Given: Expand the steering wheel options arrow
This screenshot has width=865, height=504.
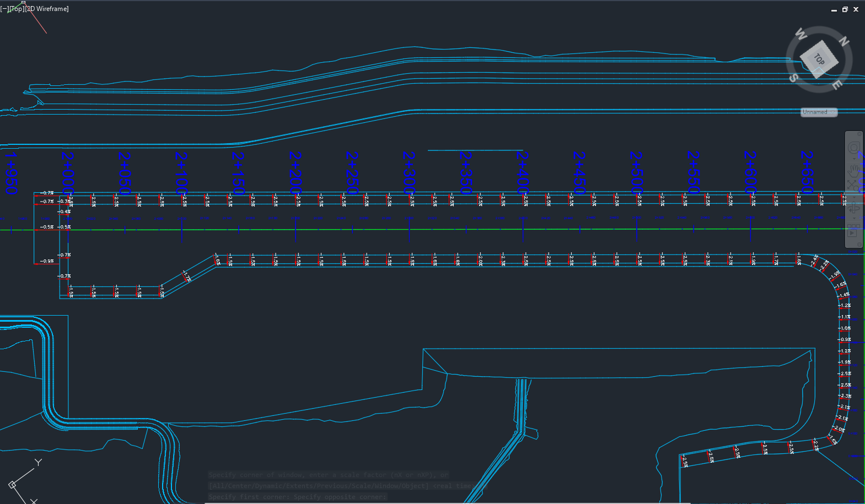Looking at the screenshot, I should click(x=854, y=159).
